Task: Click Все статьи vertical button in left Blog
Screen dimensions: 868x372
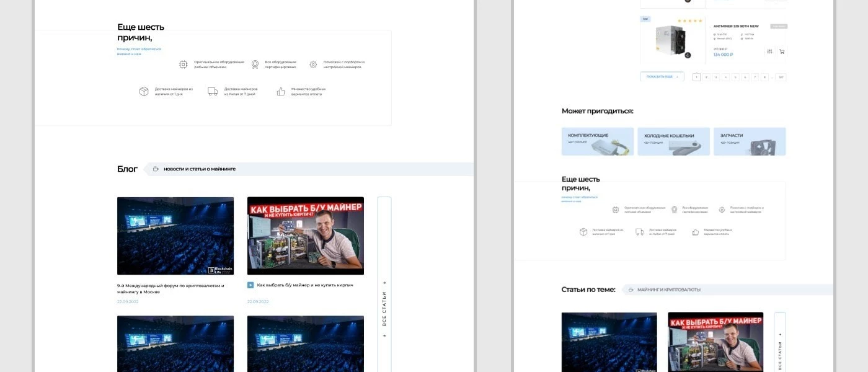Action: 384,310
